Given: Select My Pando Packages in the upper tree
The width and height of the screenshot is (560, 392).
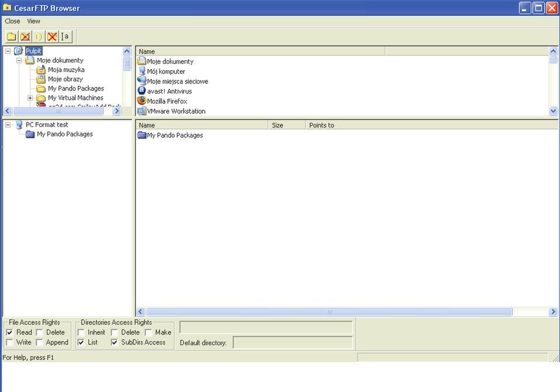Looking at the screenshot, I should click(x=76, y=88).
